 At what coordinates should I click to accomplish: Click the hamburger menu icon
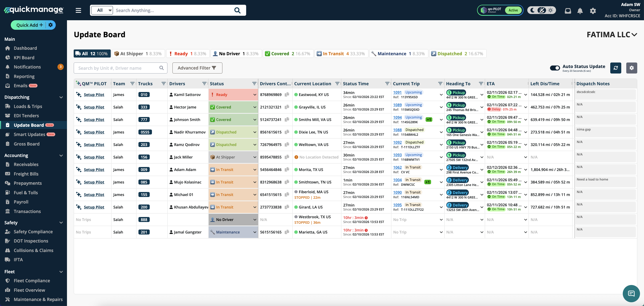(78, 10)
